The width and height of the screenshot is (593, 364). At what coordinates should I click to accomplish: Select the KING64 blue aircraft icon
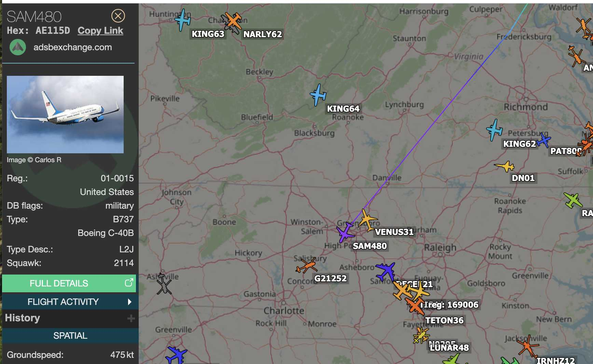click(318, 95)
